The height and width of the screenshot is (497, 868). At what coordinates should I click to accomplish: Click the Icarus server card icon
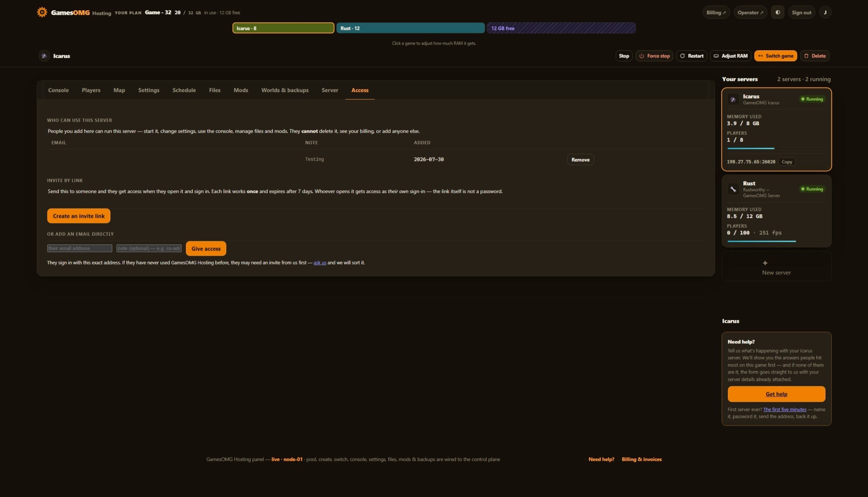(733, 99)
